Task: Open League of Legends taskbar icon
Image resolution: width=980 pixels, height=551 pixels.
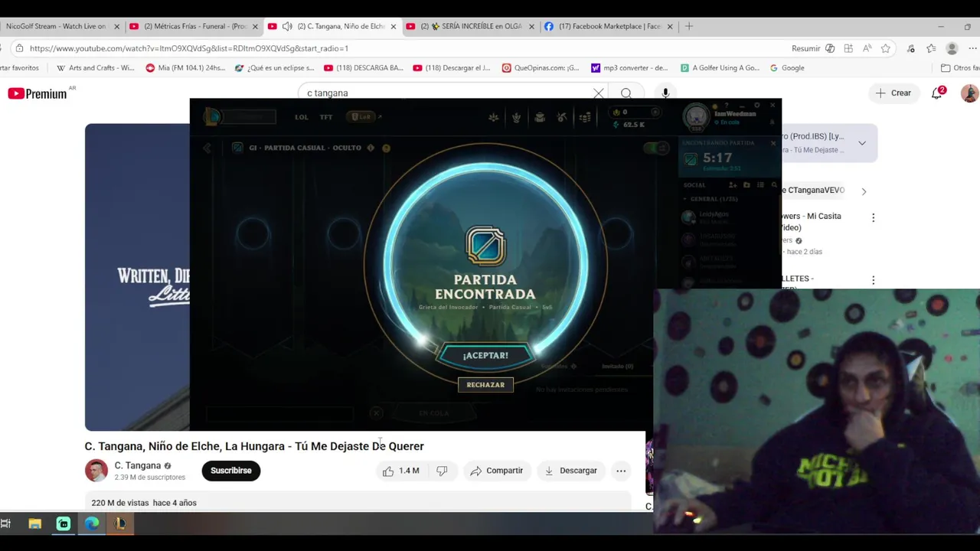Action: pyautogui.click(x=120, y=523)
